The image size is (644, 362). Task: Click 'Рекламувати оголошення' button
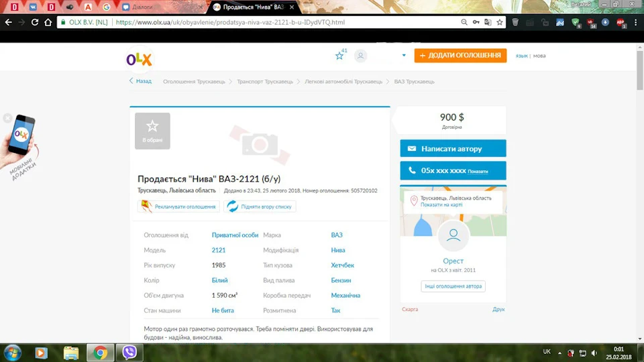coord(178,206)
